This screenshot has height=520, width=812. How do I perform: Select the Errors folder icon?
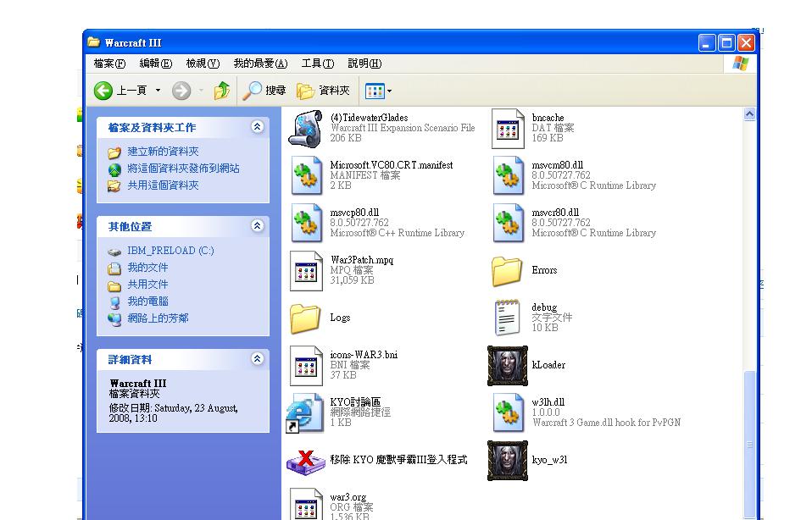point(507,271)
